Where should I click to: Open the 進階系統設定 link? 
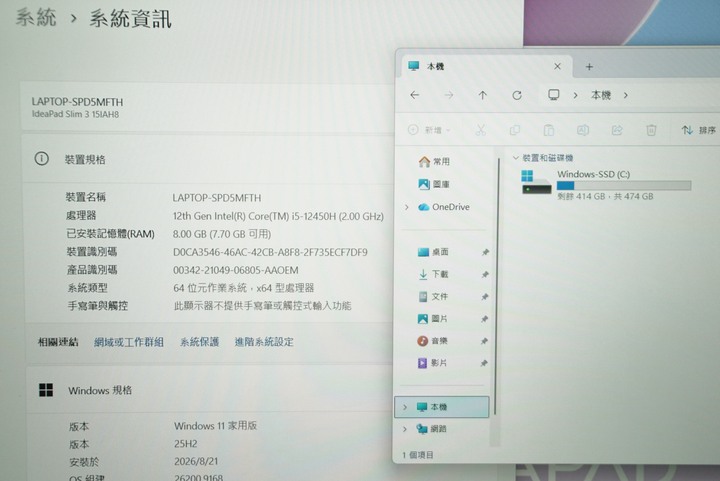(x=264, y=342)
